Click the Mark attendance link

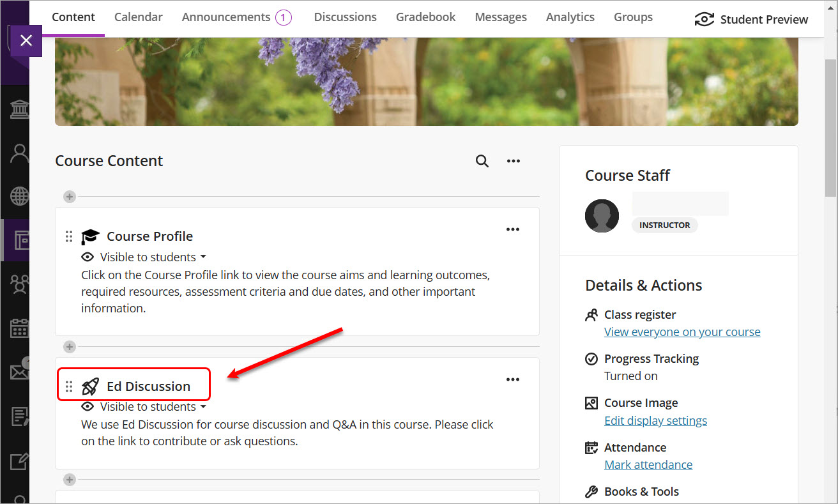tap(648, 464)
